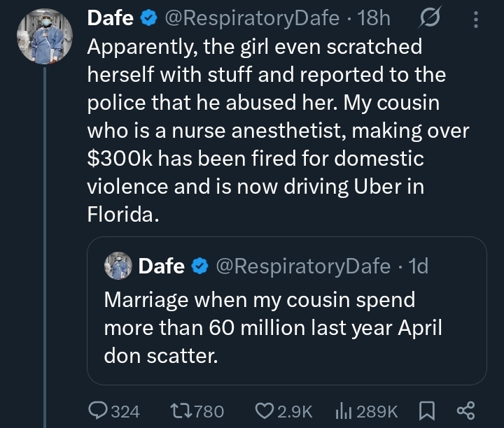Open the main tweet author's profile picture
Image resolution: width=504 pixels, height=428 pixels.
44,36
